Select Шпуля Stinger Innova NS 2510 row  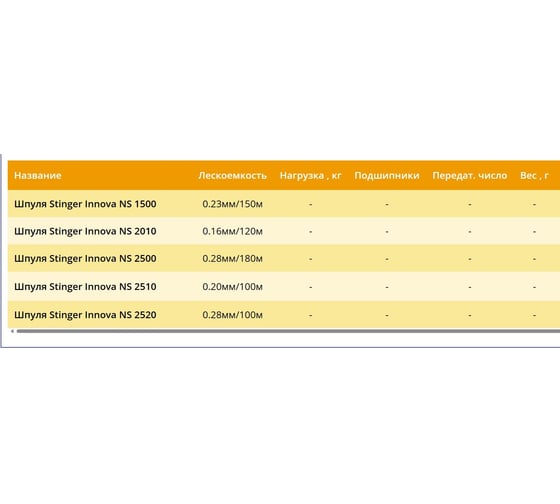point(284,286)
